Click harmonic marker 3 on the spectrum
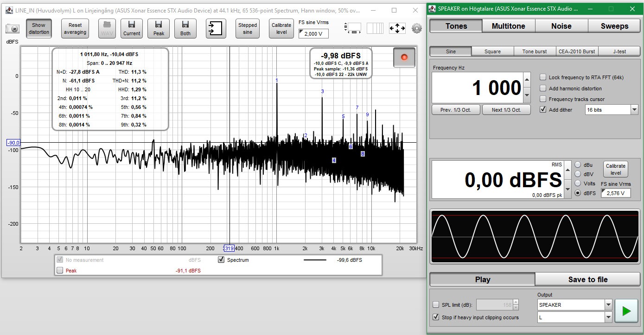The height and width of the screenshot is (335, 644). click(322, 91)
